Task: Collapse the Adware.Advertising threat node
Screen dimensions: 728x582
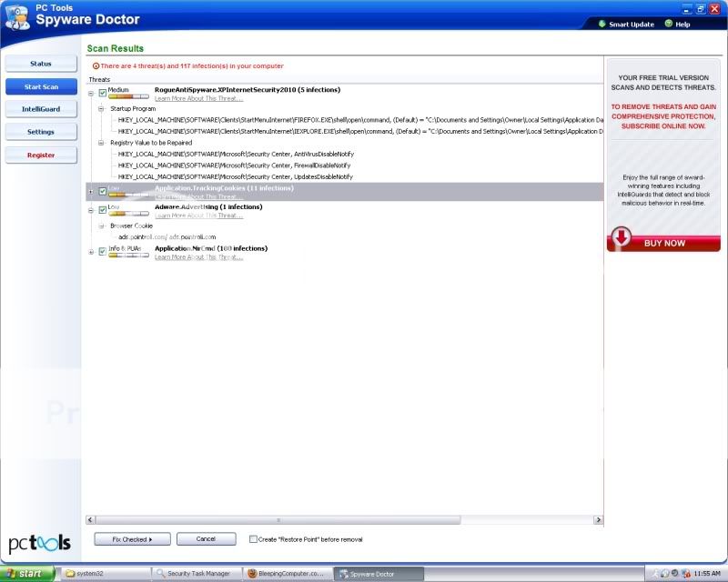Action: [x=91, y=211]
